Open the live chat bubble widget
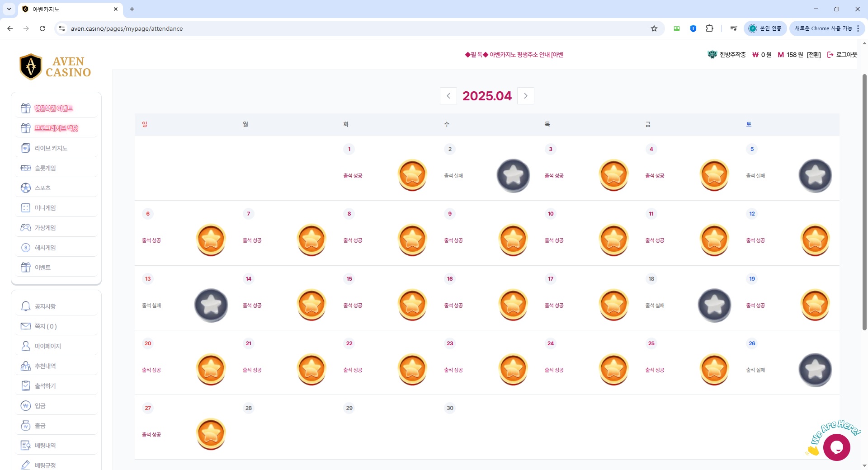The height and width of the screenshot is (470, 868). click(836, 447)
